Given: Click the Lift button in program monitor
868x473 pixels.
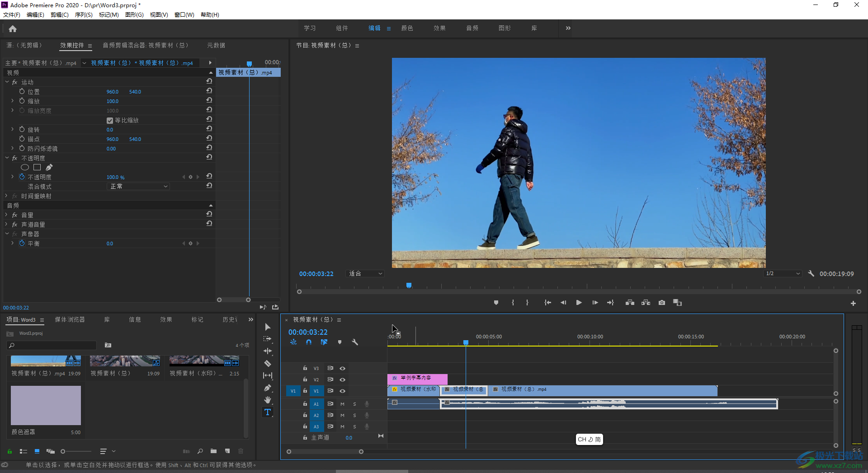Looking at the screenshot, I should pyautogui.click(x=630, y=303).
